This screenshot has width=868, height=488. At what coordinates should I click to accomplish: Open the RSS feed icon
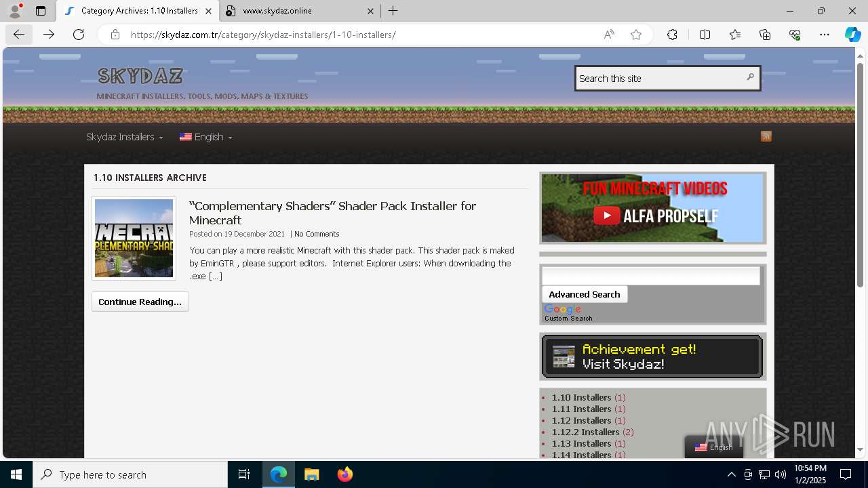tap(766, 136)
